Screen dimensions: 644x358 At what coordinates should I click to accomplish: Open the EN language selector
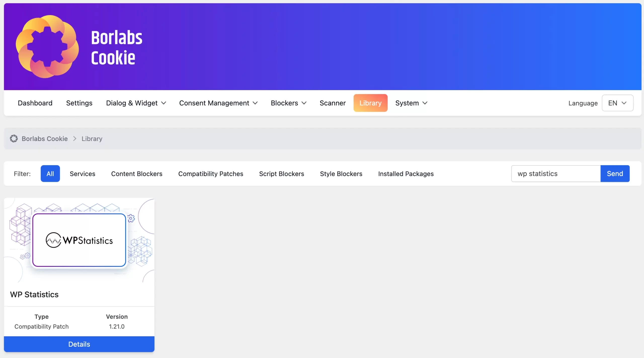pyautogui.click(x=617, y=103)
